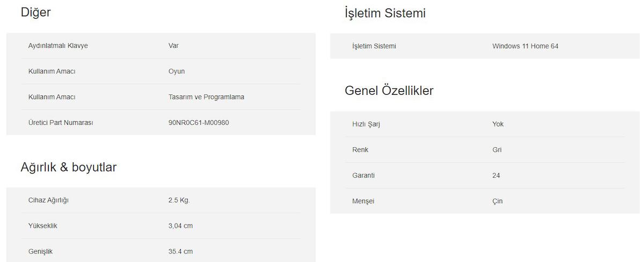Click the Üretici Part Numarası label
The height and width of the screenshot is (262, 644).
(x=61, y=123)
